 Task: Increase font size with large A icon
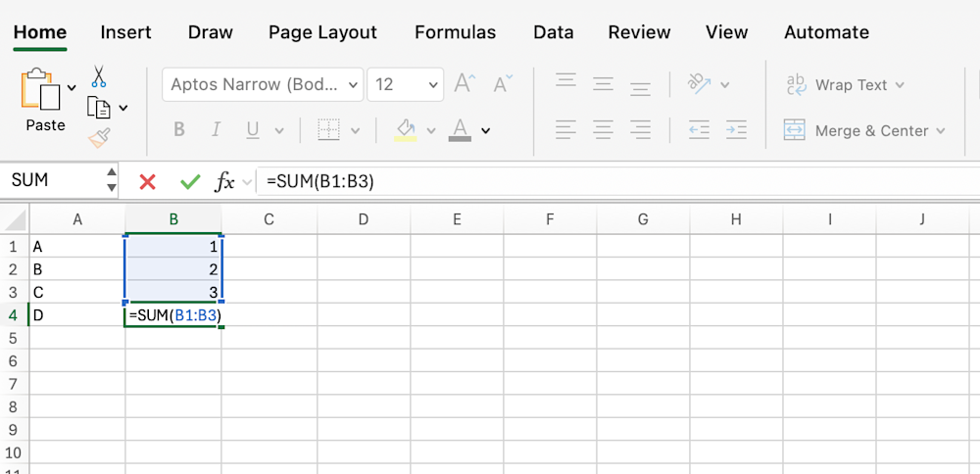(x=465, y=83)
